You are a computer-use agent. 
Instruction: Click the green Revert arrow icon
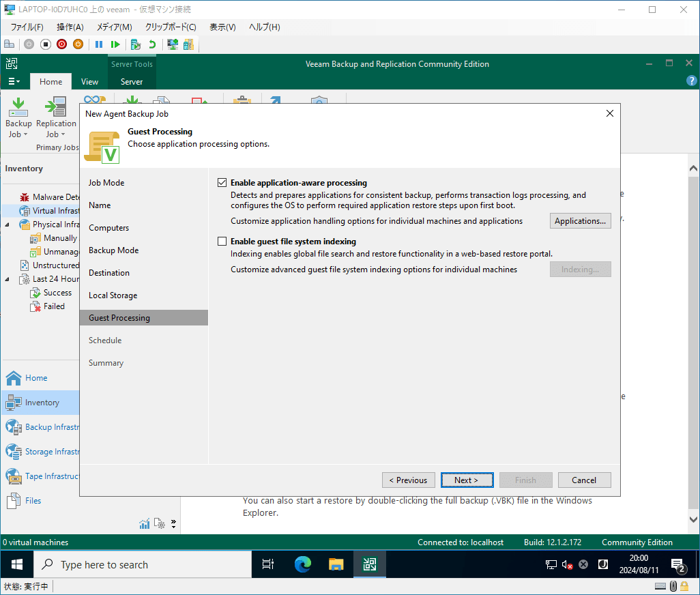pos(152,44)
